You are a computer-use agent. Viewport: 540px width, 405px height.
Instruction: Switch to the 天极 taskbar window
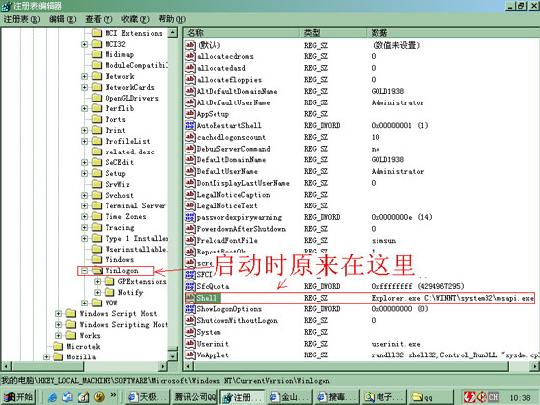(x=147, y=397)
